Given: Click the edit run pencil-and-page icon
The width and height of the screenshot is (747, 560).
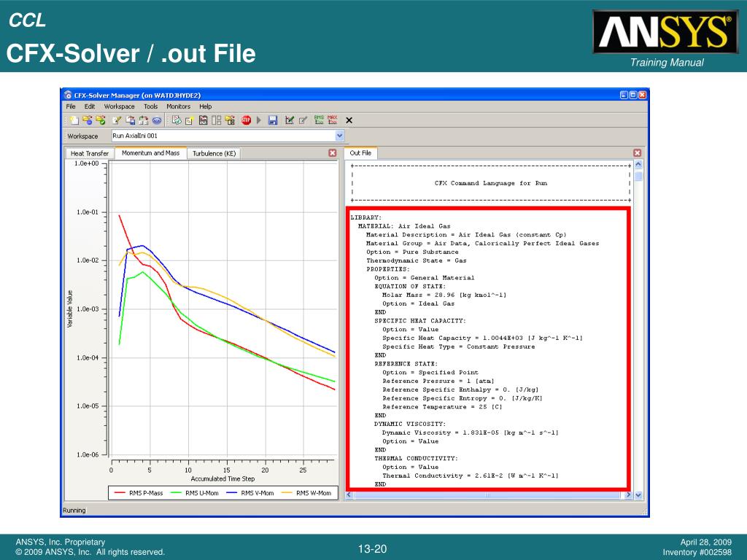Looking at the screenshot, I should pos(117,120).
